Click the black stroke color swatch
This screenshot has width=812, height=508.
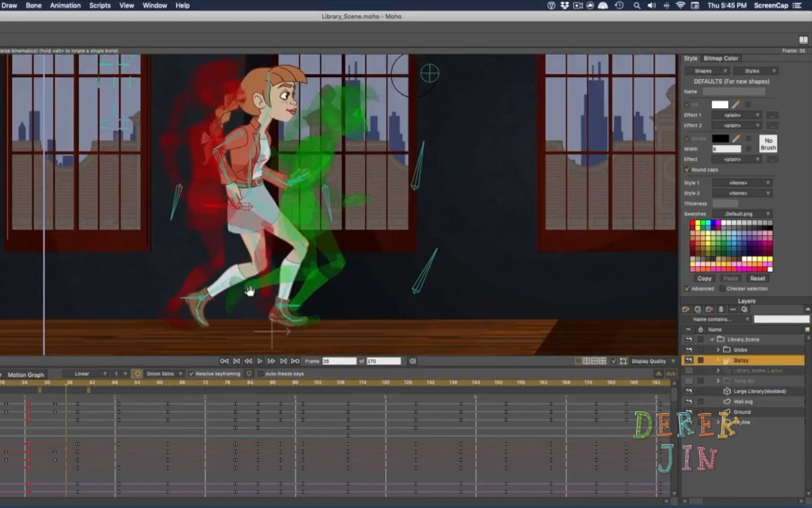(720, 138)
